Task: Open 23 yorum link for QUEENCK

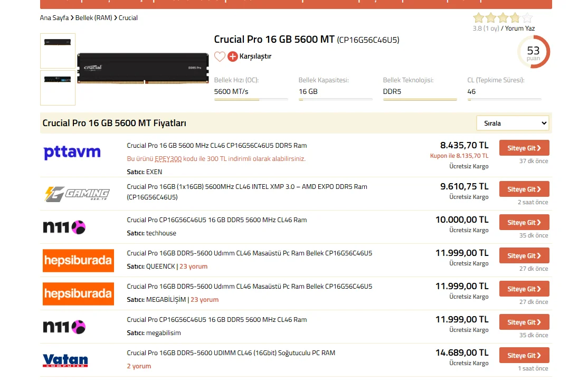Action: click(194, 266)
